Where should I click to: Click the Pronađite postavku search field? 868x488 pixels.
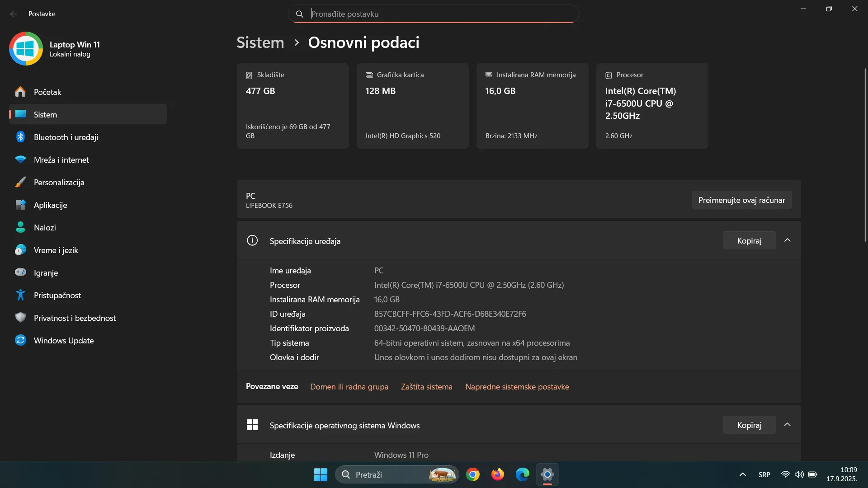click(x=433, y=14)
